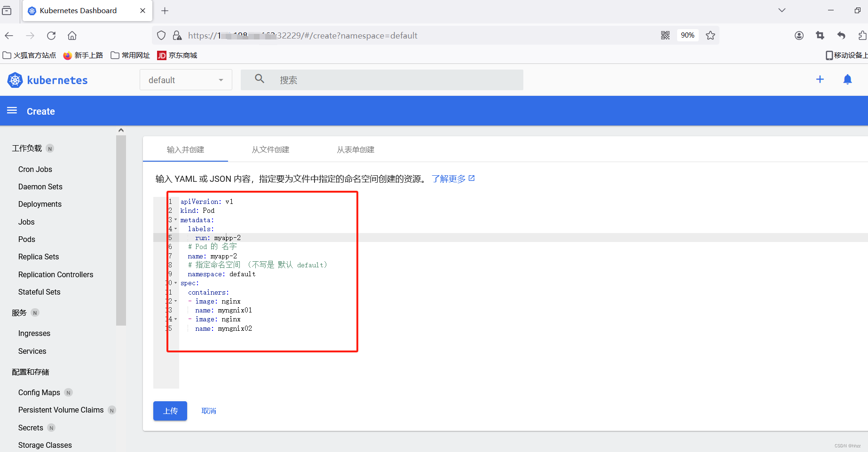Open the QR code icon in address bar
Viewport: 868px width, 452px height.
click(x=665, y=35)
